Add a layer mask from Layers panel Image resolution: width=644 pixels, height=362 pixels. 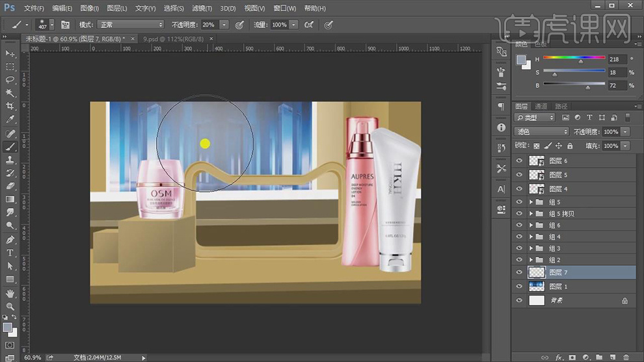[x=572, y=357]
